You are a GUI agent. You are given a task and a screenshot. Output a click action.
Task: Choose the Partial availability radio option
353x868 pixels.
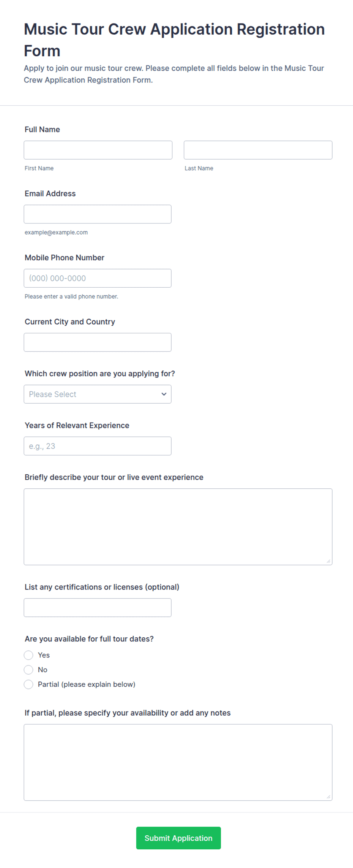point(28,684)
